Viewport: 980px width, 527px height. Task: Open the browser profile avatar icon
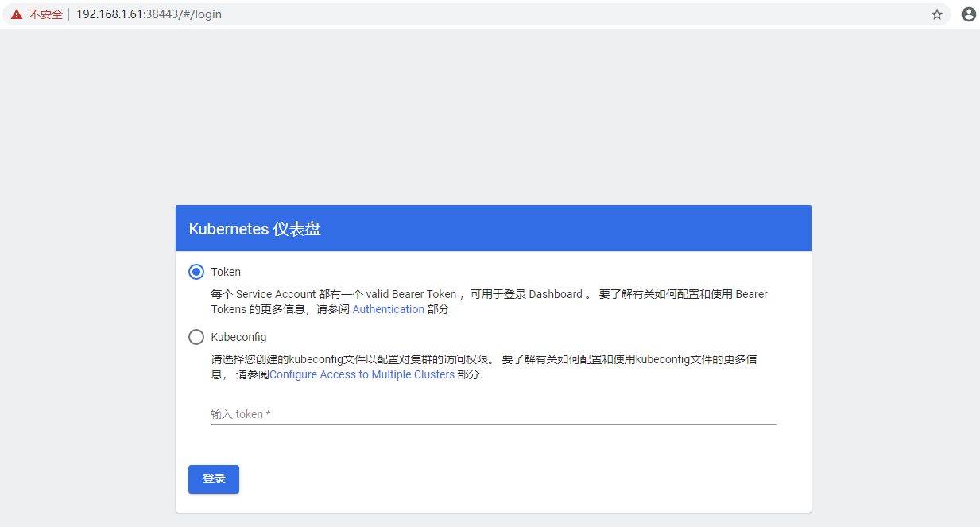click(968, 14)
